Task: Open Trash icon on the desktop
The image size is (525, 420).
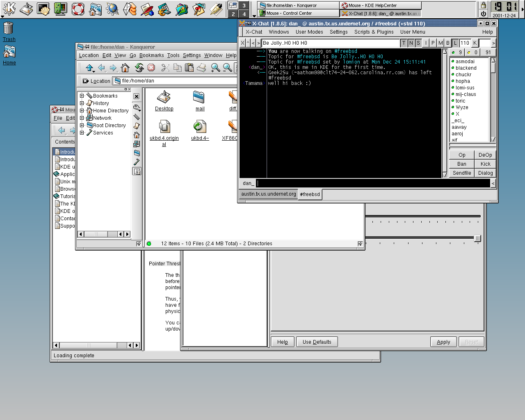Action: click(x=9, y=32)
